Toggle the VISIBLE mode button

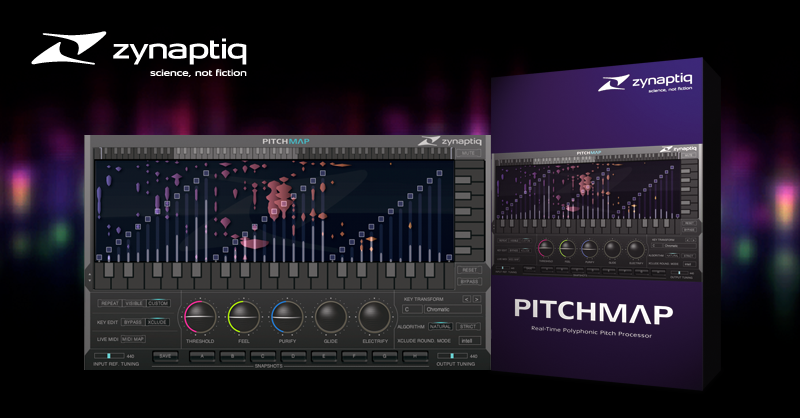[134, 303]
